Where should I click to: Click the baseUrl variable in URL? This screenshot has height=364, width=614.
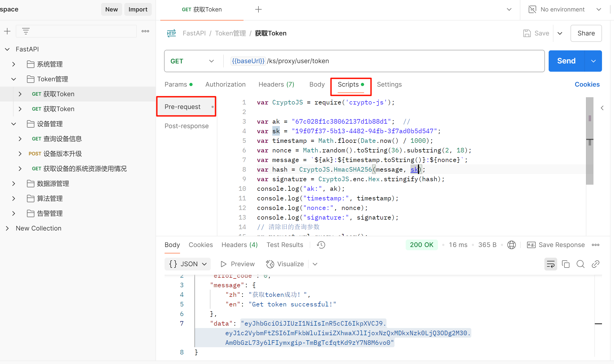(x=248, y=61)
